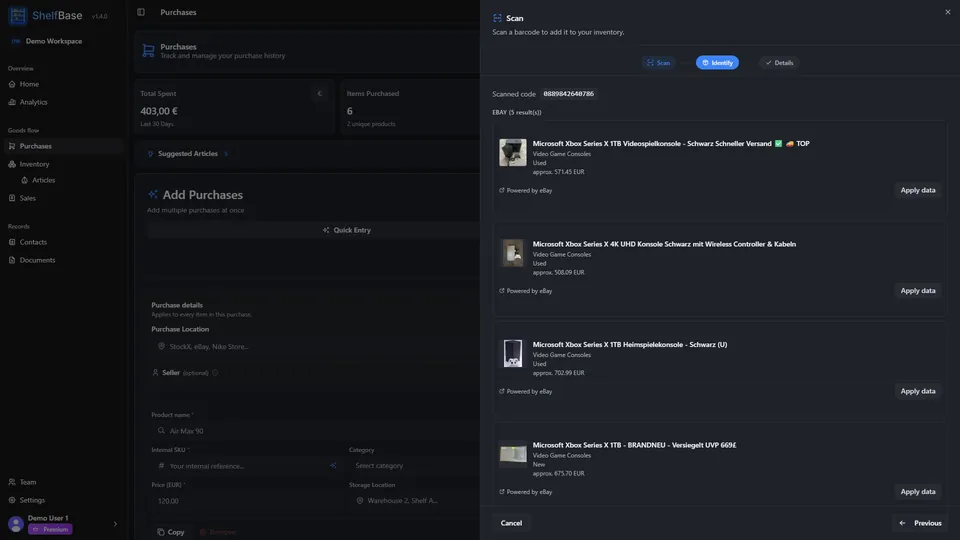Switch to the Scan step tab
The width and height of the screenshot is (960, 540).
[658, 63]
